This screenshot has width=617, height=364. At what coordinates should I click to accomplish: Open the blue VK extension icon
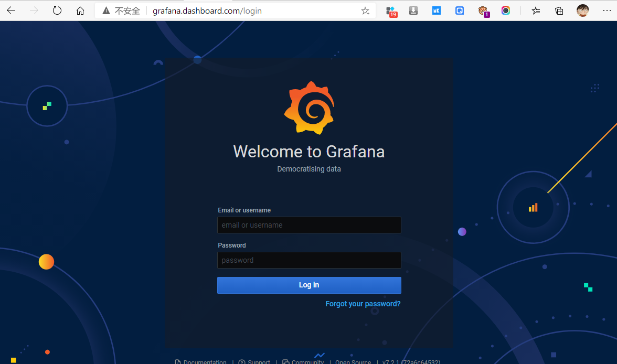[437, 10]
